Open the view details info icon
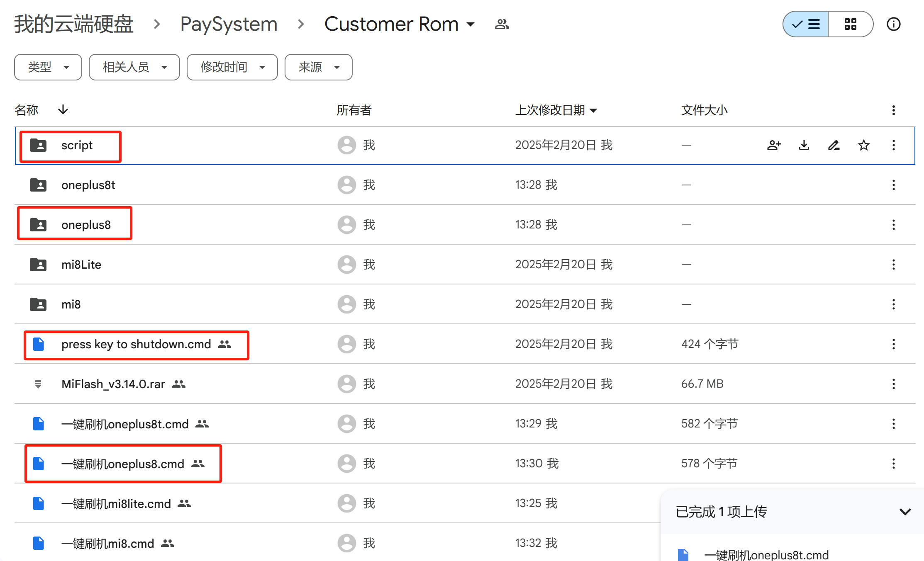 (x=893, y=24)
